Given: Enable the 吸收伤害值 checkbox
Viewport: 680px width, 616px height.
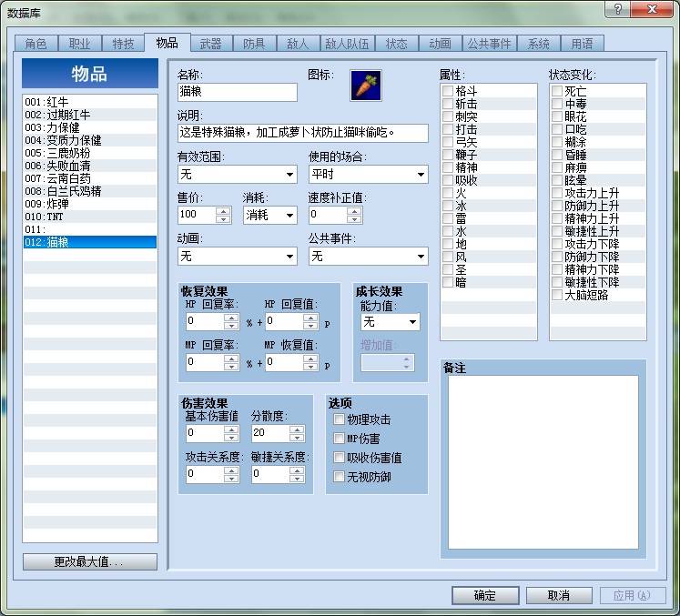Looking at the screenshot, I should click(339, 458).
